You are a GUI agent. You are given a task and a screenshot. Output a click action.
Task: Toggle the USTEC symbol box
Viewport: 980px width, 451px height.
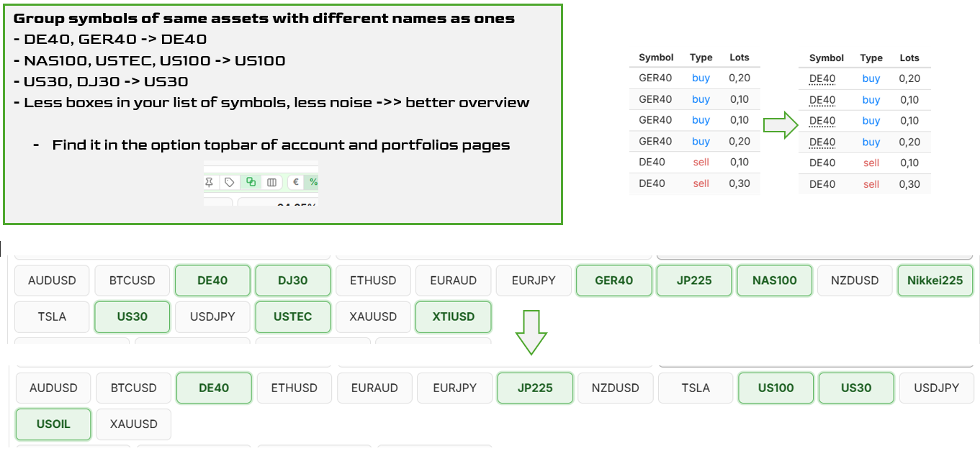293,316
